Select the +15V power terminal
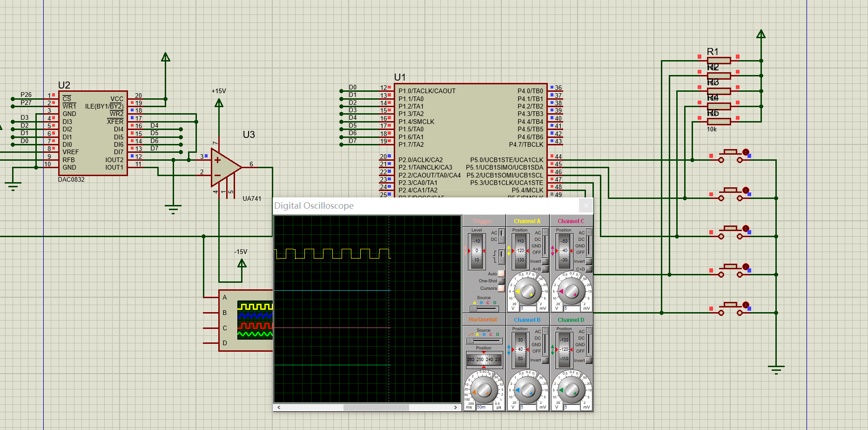Viewport: 868px width, 430px height. tap(219, 103)
